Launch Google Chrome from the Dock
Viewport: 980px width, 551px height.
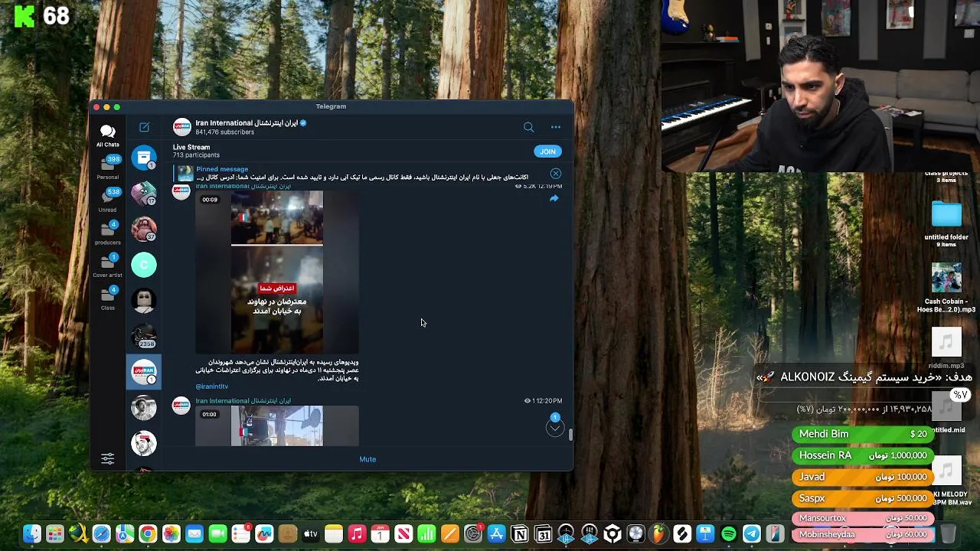point(148,534)
